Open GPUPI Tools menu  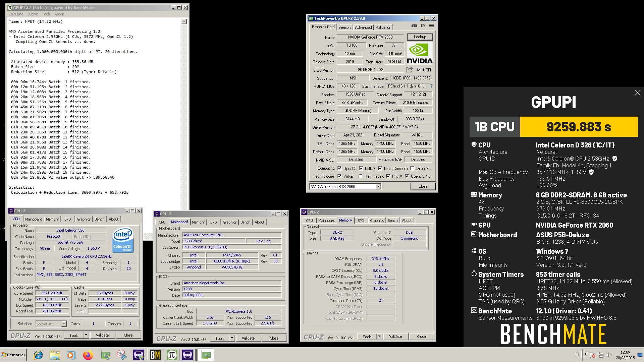pos(46,14)
